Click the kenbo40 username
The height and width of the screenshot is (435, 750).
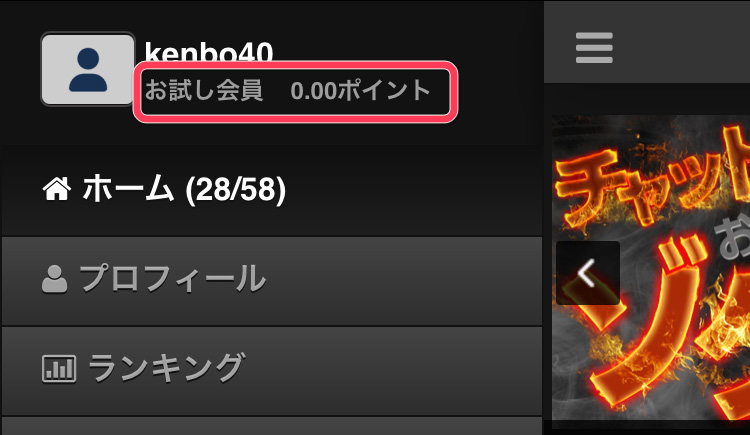click(209, 53)
